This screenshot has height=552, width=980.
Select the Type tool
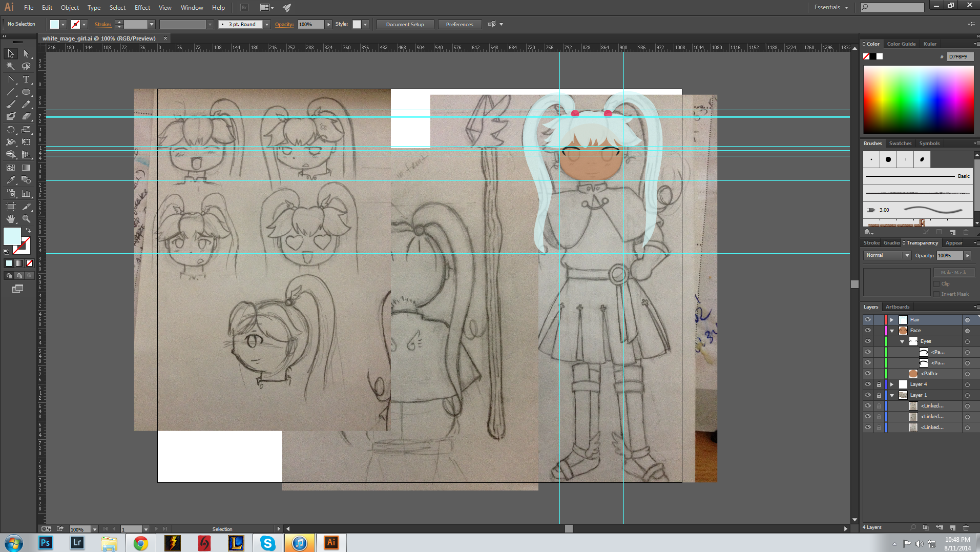pos(26,79)
